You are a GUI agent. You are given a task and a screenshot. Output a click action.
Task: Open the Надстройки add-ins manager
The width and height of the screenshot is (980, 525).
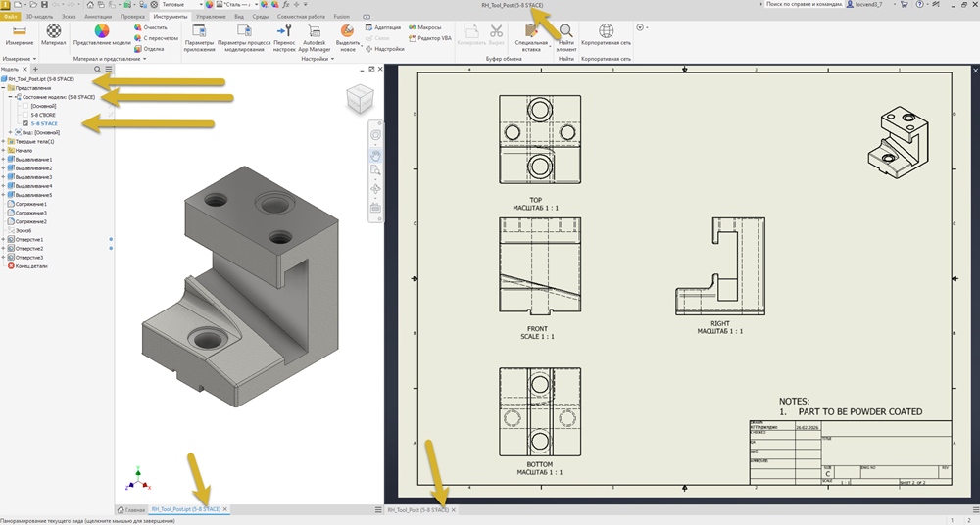tap(385, 49)
